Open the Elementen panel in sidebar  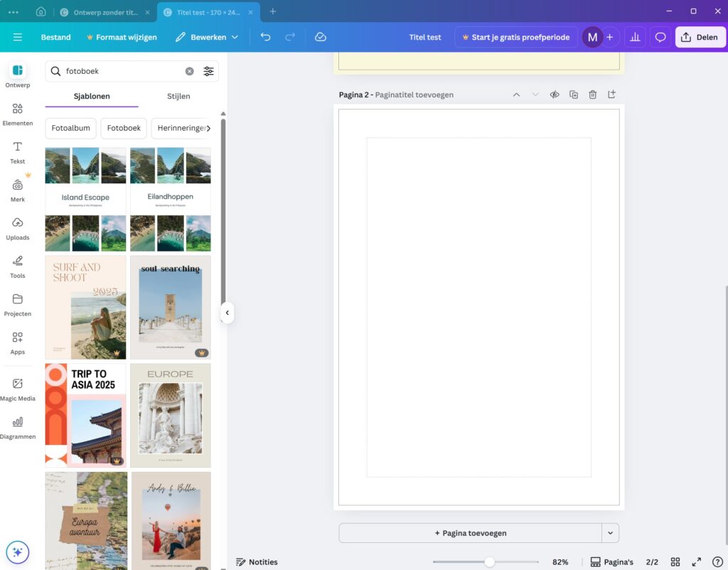[x=18, y=114]
